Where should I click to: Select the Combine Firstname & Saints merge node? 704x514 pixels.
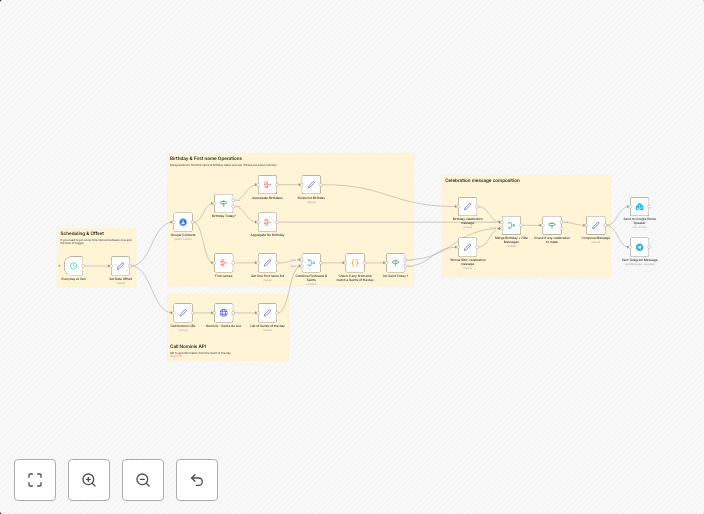(311, 263)
